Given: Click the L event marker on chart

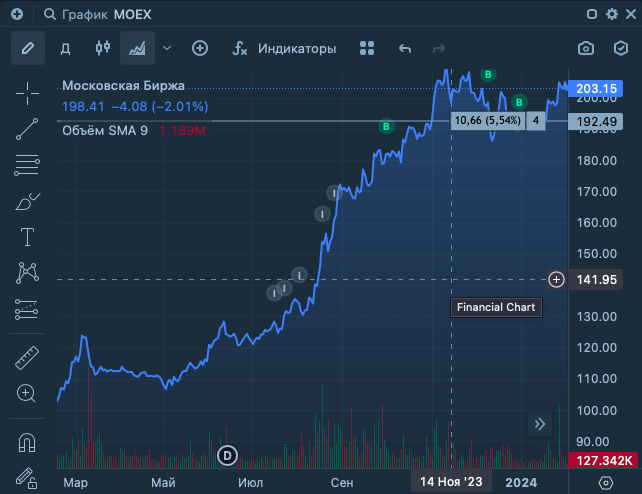Looking at the screenshot, I should (300, 275).
